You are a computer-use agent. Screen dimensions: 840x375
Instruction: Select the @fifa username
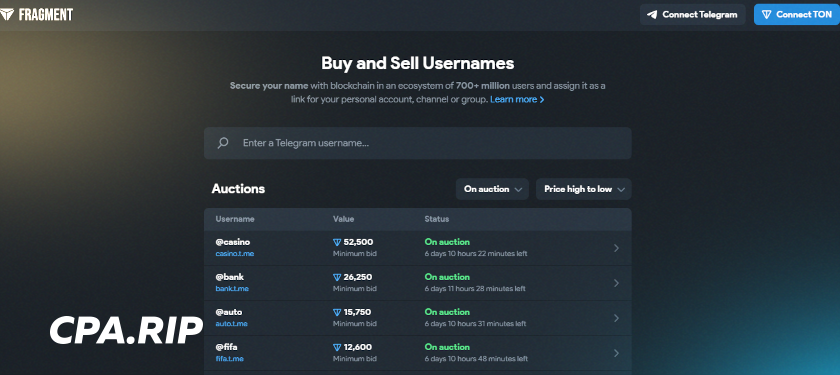[226, 347]
